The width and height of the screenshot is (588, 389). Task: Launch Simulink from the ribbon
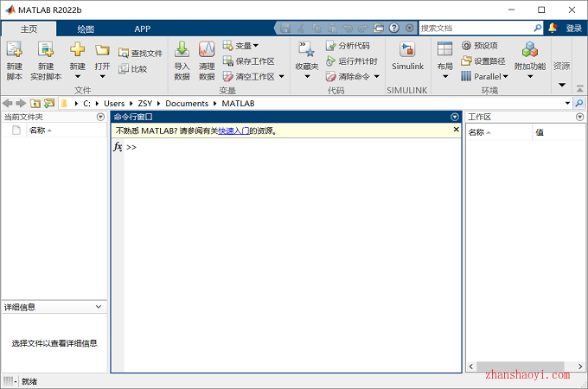pyautogui.click(x=407, y=56)
